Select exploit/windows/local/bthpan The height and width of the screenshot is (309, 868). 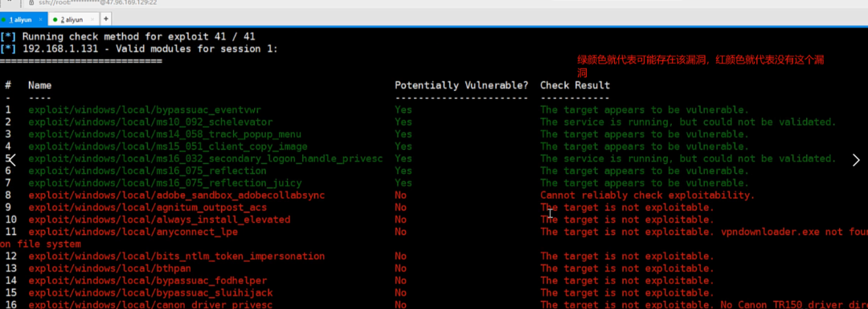coord(109,268)
